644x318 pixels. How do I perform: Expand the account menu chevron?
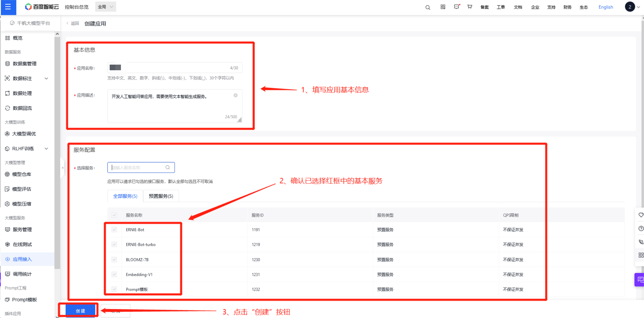point(638,7)
